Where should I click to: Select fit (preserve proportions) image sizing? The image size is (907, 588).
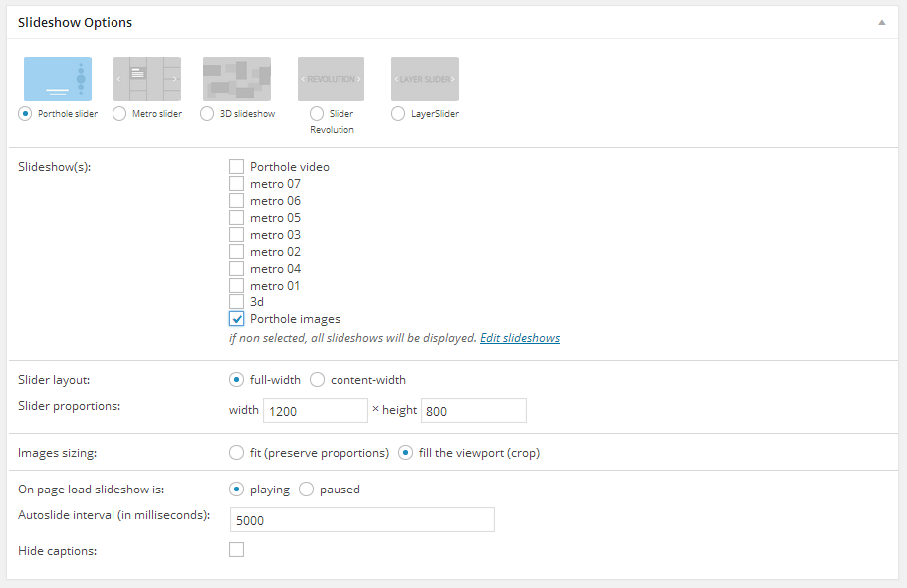coord(236,453)
